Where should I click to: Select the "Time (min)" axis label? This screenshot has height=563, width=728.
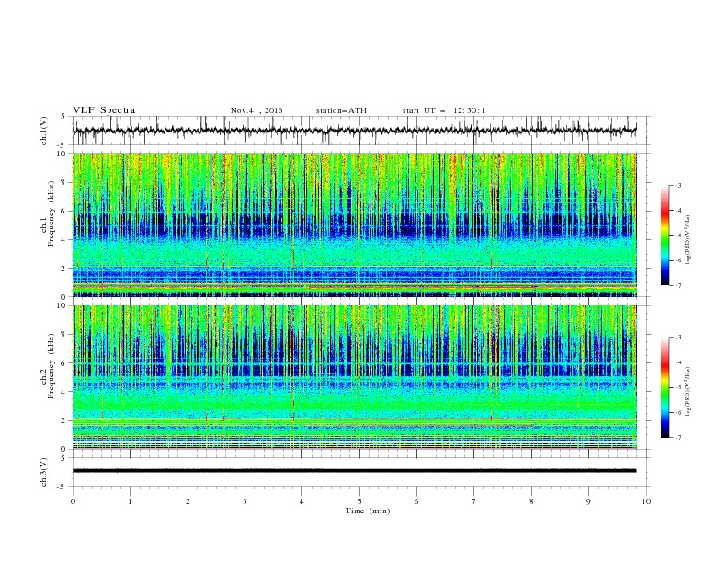point(368,511)
